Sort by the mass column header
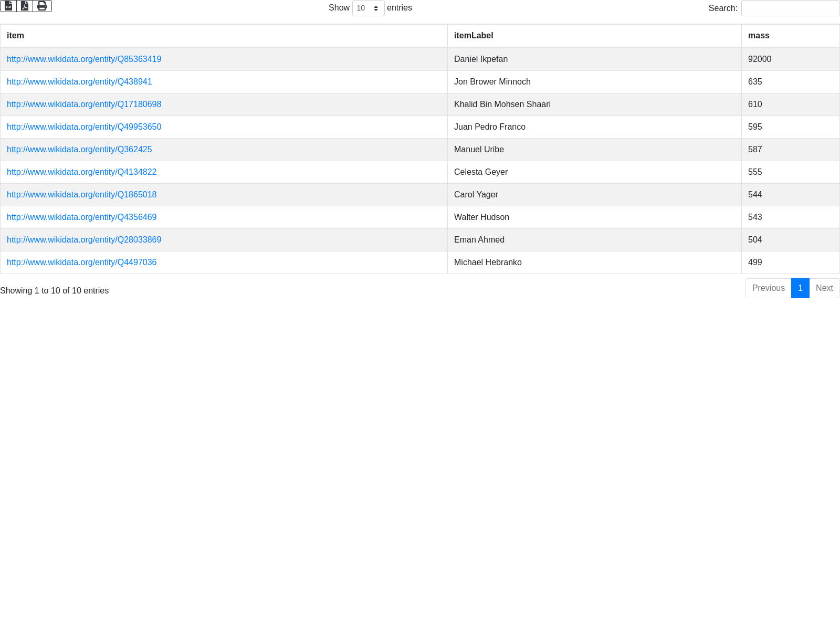 (x=758, y=36)
